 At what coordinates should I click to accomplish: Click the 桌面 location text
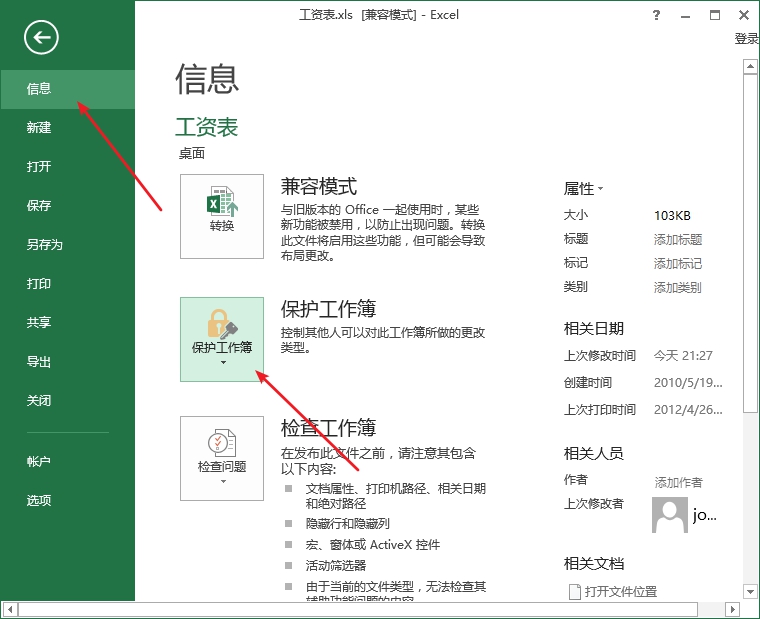pos(191,154)
